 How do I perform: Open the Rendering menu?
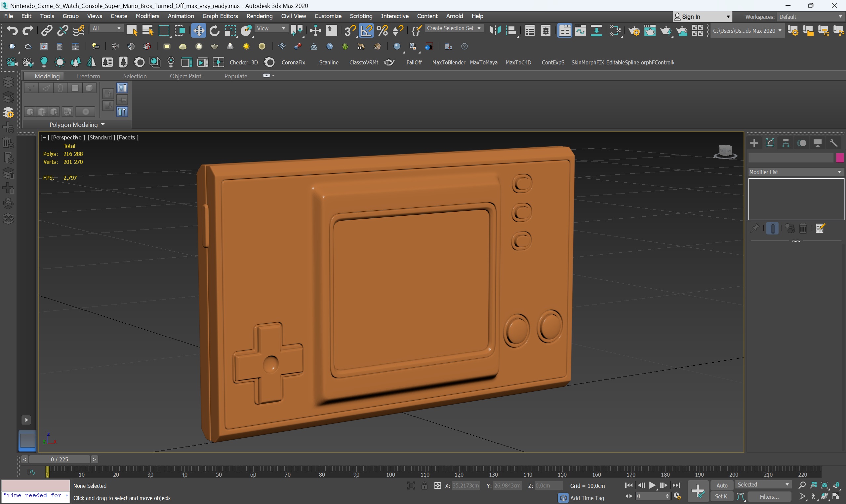259,16
